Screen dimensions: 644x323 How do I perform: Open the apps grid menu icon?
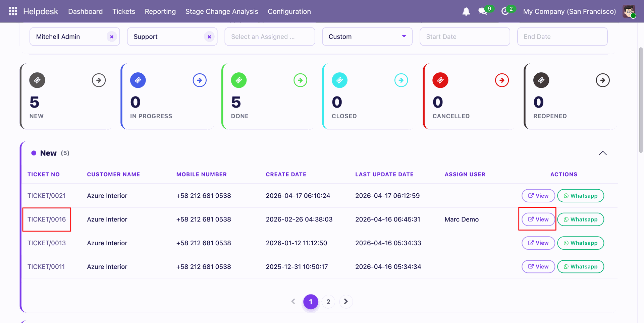click(13, 11)
